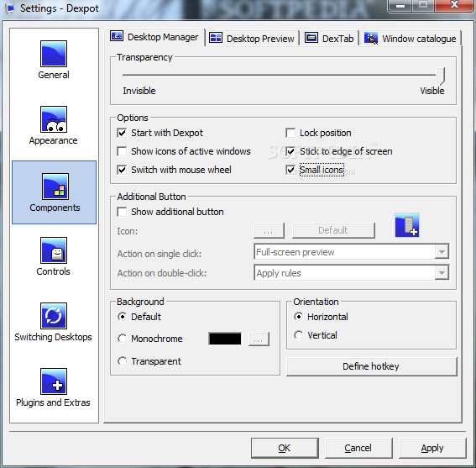
Task: Click the icon browse ellipsis button
Action: coord(269,230)
